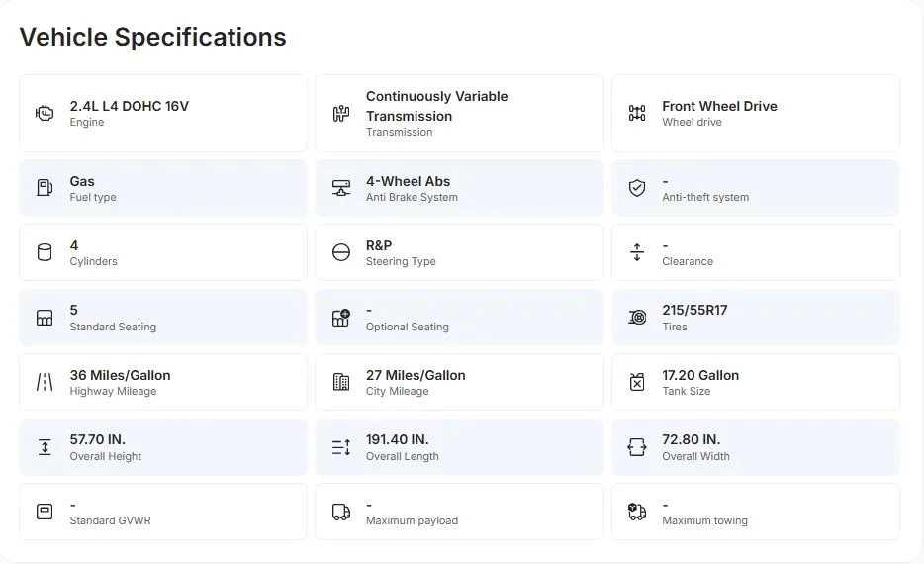Image resolution: width=924 pixels, height=564 pixels.
Task: Click the Engine label
Action: tap(87, 122)
